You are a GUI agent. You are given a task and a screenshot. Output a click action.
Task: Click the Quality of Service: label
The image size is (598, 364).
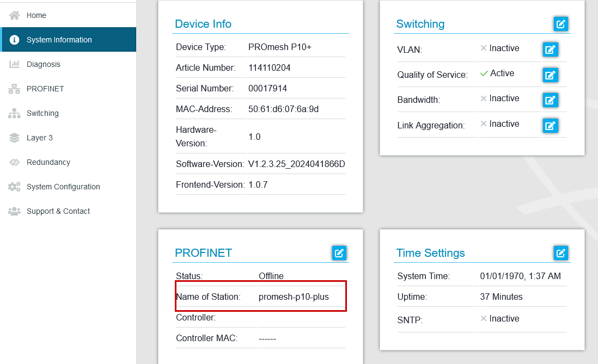432,75
